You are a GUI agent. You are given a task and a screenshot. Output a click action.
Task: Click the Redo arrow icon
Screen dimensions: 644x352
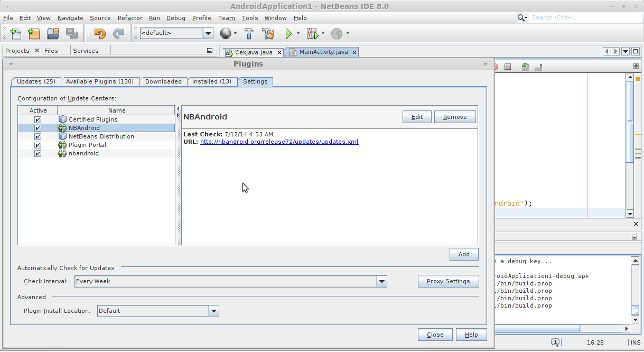(119, 33)
